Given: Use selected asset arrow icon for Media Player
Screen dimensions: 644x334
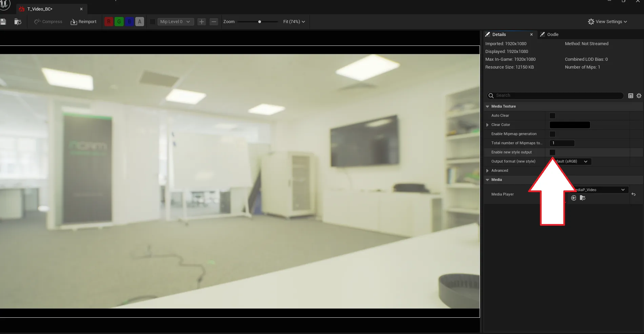Looking at the screenshot, I should pos(573,198).
